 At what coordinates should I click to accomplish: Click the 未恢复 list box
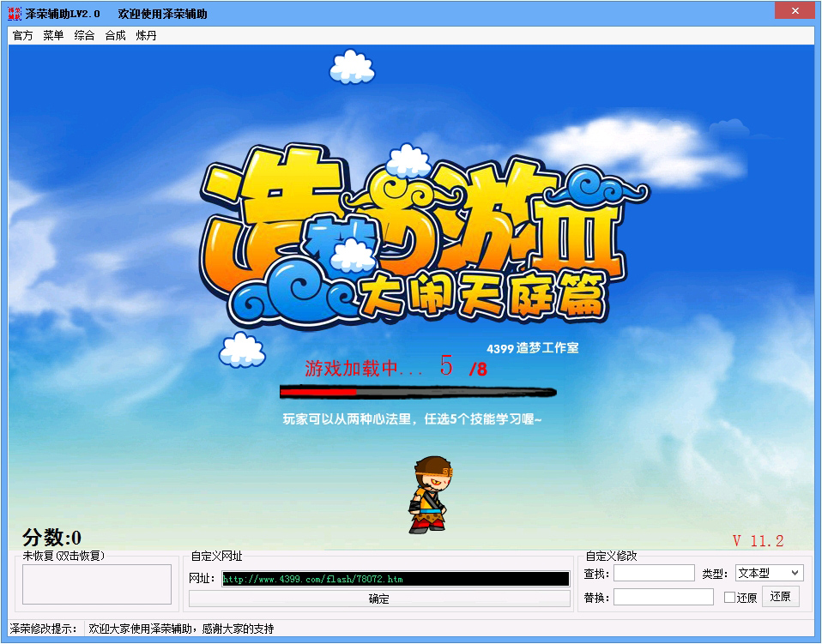point(97,585)
